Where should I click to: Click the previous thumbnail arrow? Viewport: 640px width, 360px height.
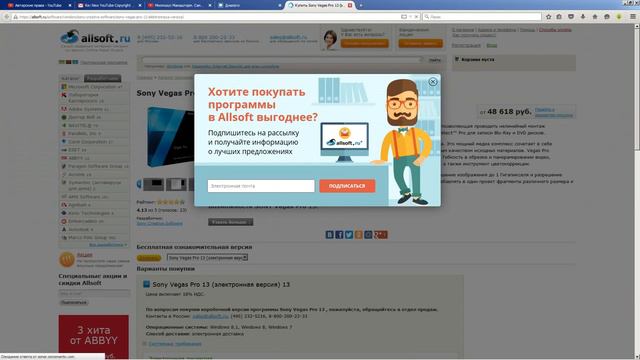(139, 184)
